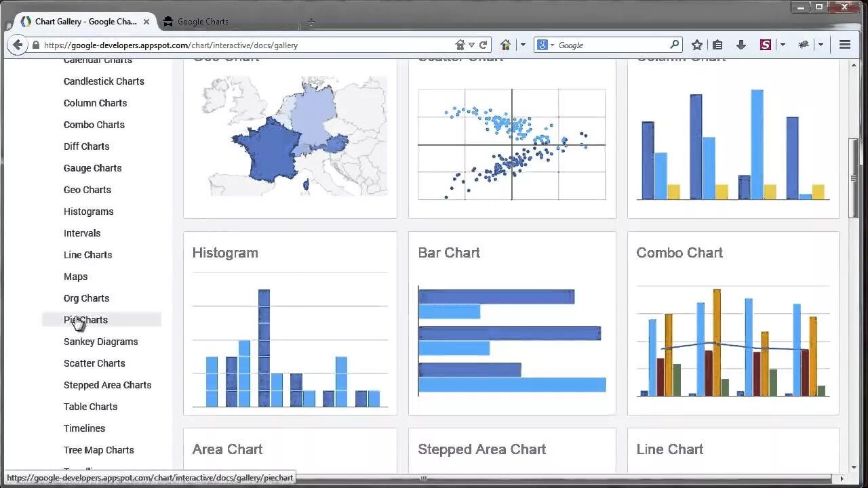Click the red S extension icon
This screenshot has width=868, height=488.
point(766,45)
